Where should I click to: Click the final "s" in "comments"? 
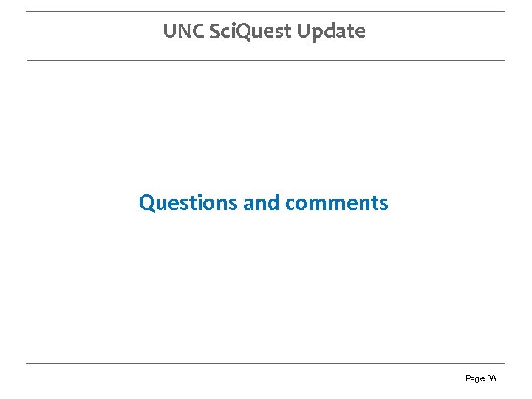tap(383, 203)
